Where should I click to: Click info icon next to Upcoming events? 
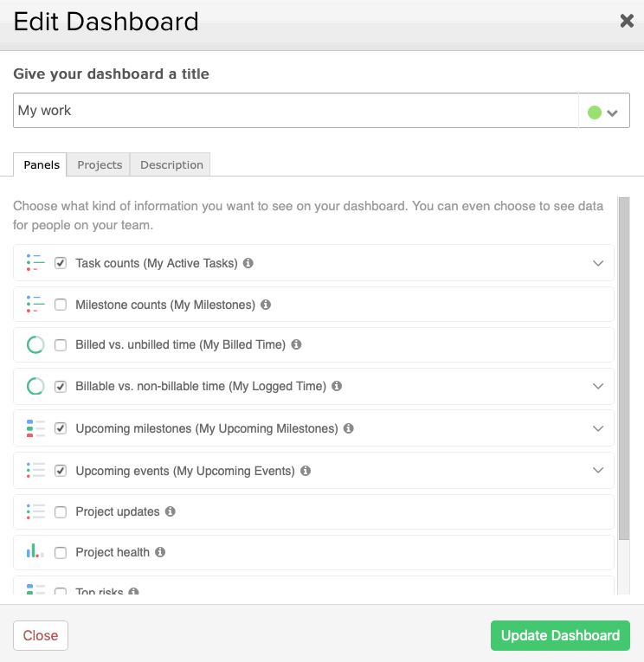pyautogui.click(x=306, y=471)
